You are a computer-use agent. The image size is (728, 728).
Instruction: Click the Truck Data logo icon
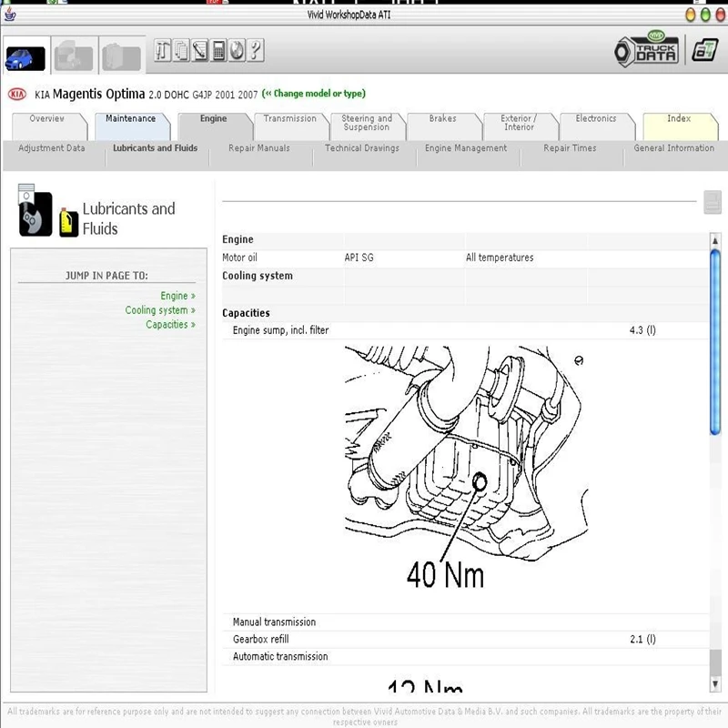pos(647,49)
